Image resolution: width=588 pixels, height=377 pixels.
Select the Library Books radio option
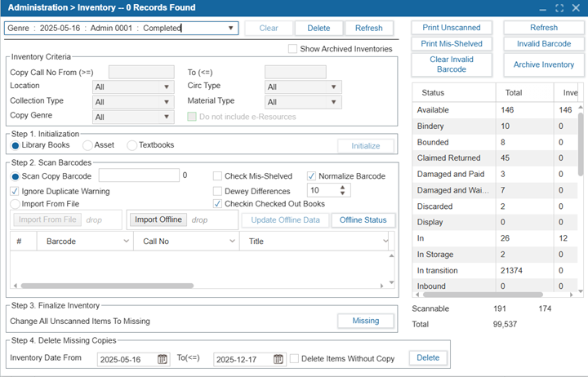(x=15, y=145)
